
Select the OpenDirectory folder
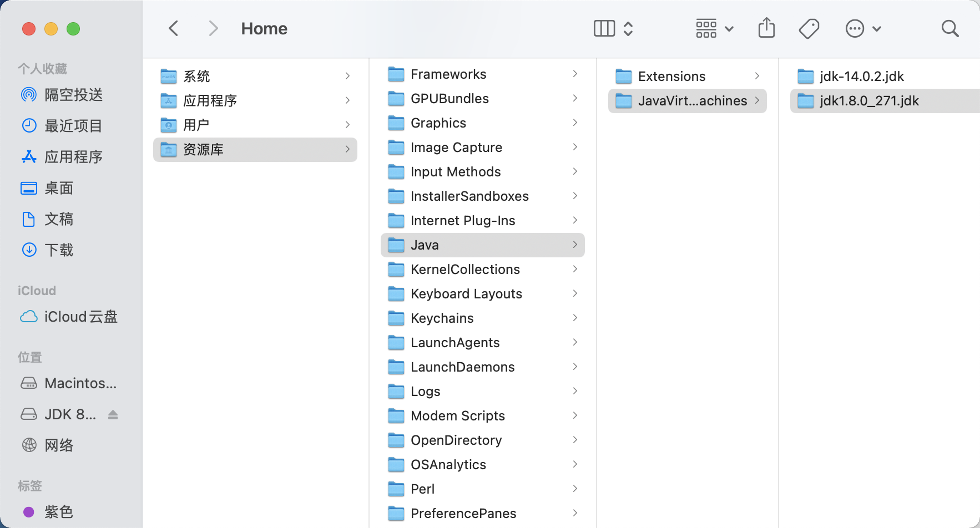pyautogui.click(x=483, y=440)
